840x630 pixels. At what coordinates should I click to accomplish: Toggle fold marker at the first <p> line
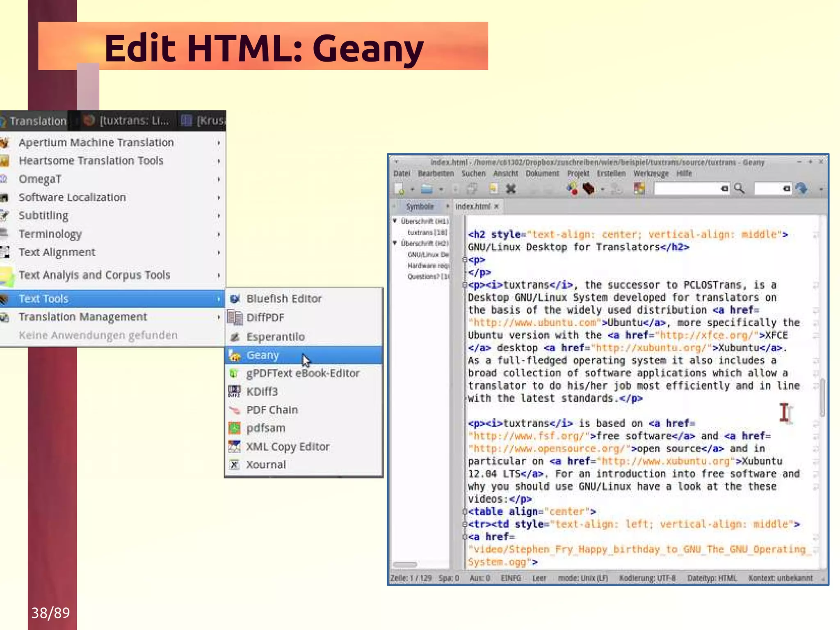click(x=464, y=259)
